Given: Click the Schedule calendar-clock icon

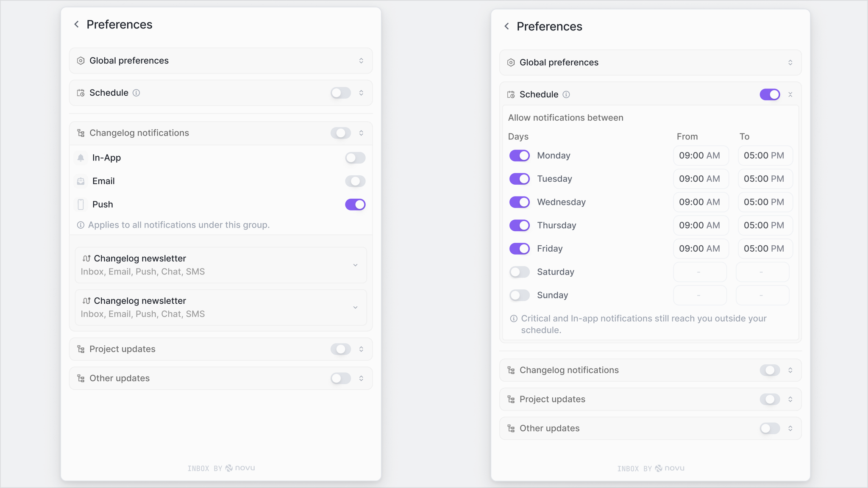Looking at the screenshot, I should tap(80, 93).
